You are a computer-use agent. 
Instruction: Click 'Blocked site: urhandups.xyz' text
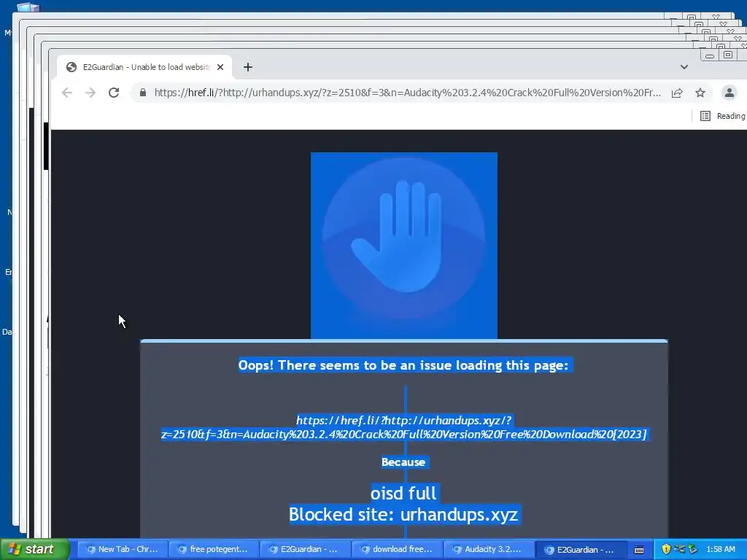click(403, 514)
